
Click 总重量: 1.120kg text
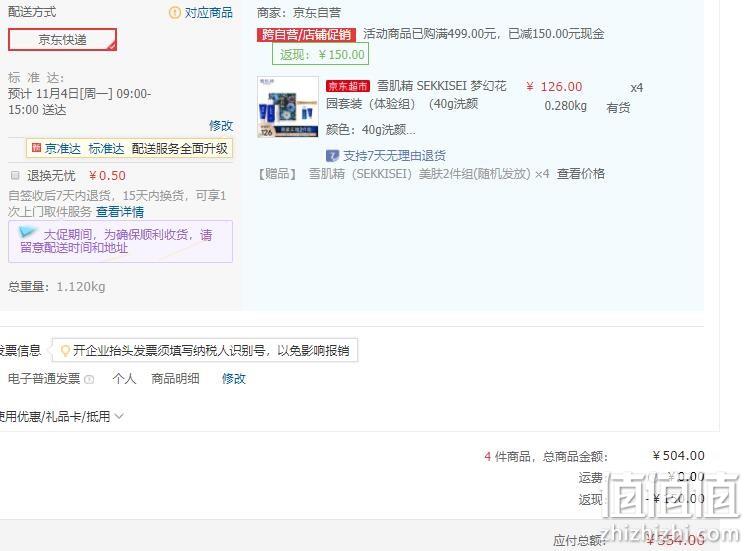coord(56,287)
